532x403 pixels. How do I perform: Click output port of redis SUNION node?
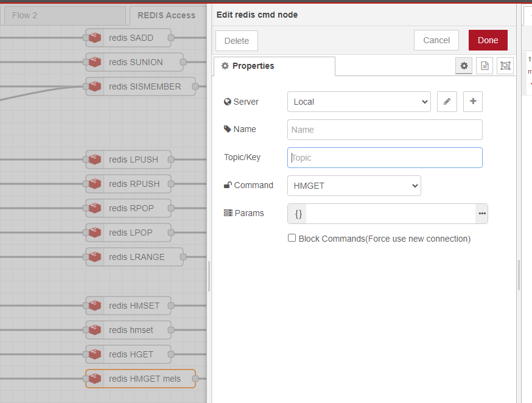pyautogui.click(x=183, y=62)
